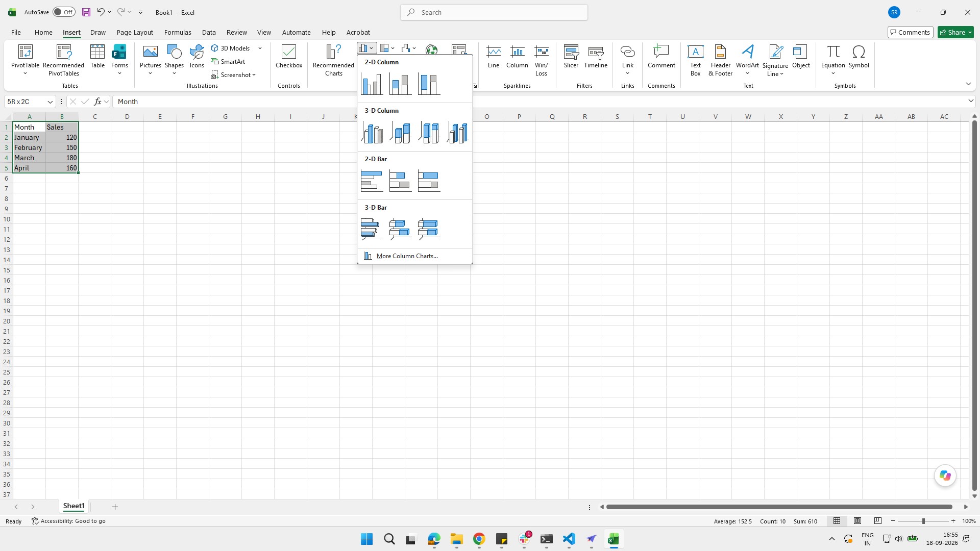Click the Table icon in ribbon
This screenshot has height=551, width=980.
97,56
